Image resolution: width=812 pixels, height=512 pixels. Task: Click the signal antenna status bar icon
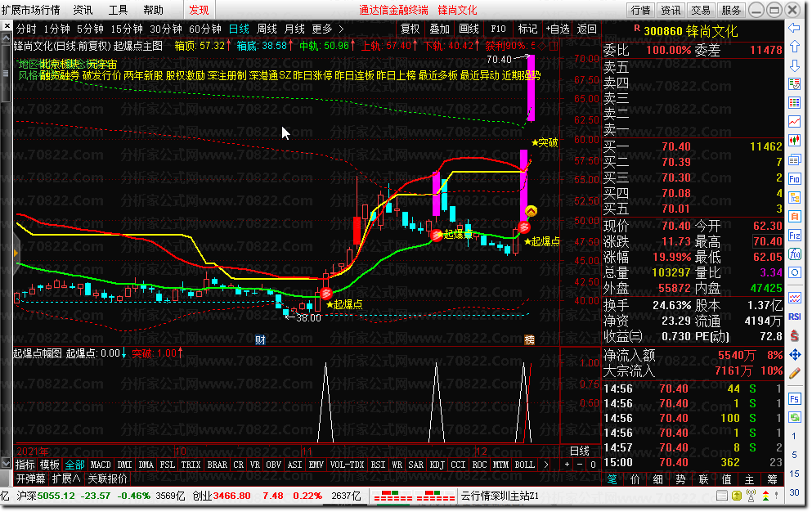[x=751, y=496]
